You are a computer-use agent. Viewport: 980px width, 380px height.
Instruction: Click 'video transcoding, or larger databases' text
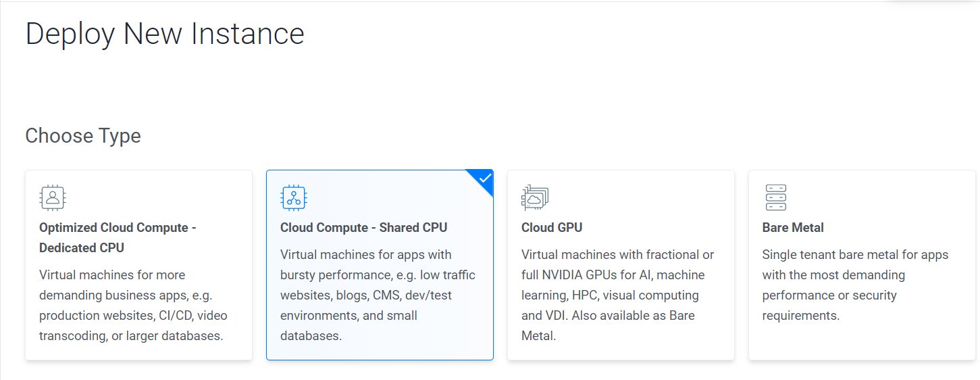(132, 326)
